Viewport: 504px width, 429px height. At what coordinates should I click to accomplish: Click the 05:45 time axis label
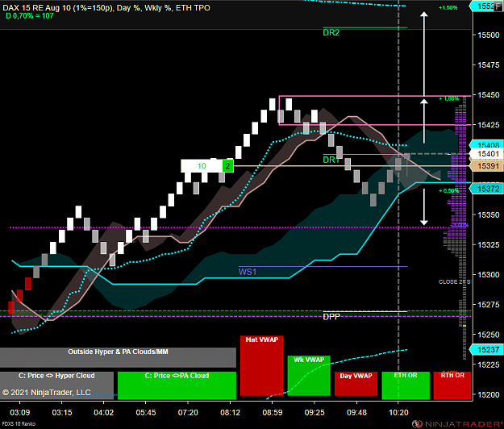coord(146,412)
